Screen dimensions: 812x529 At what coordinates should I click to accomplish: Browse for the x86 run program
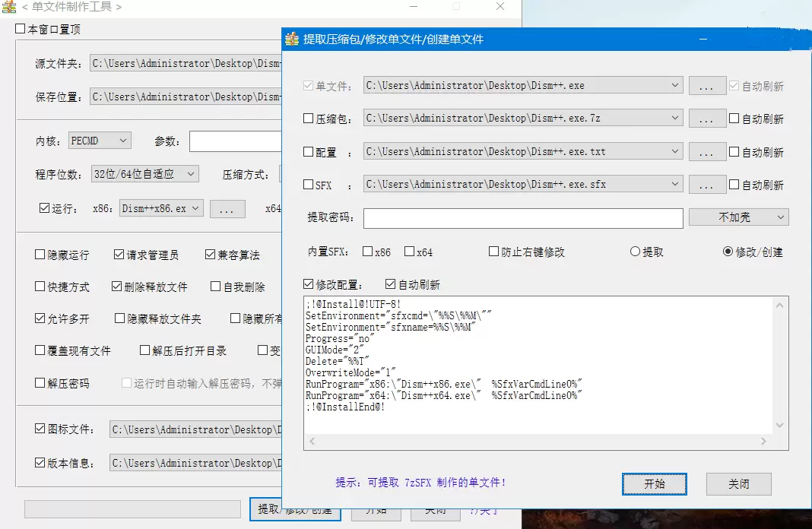pos(227,208)
